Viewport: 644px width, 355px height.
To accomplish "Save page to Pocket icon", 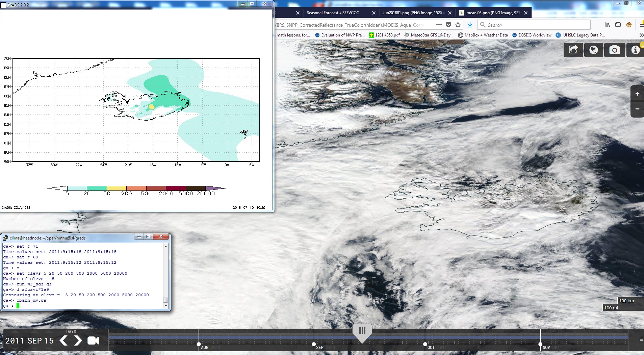I will pos(448,25).
